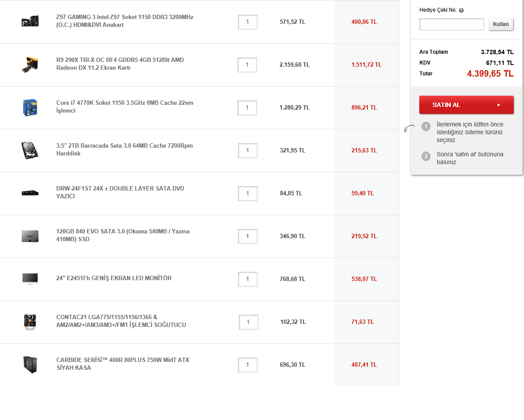This screenshot has width=524, height=420.
Task: Click the CONTAC21 CPU cooler fan image
Action: (30, 322)
